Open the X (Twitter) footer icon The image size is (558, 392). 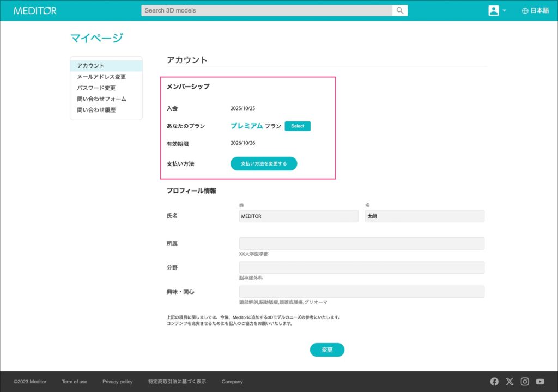[x=510, y=382]
